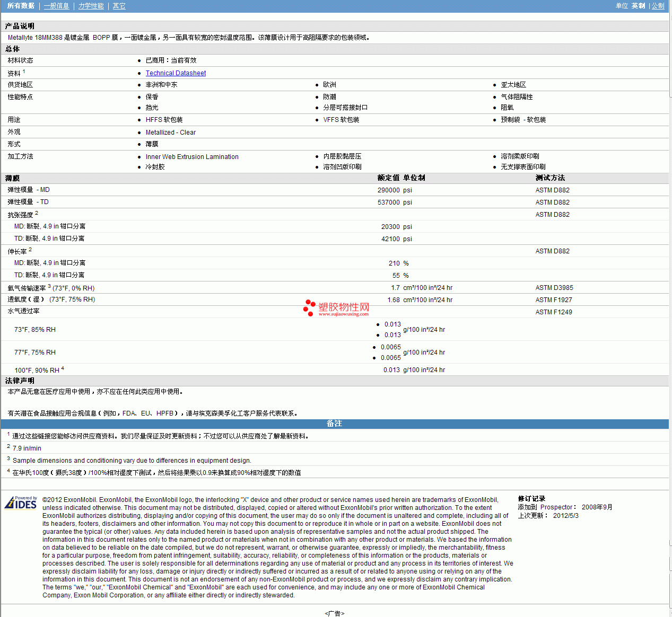
Task: Click the HFFS 软包装 entry
Action: (x=164, y=120)
